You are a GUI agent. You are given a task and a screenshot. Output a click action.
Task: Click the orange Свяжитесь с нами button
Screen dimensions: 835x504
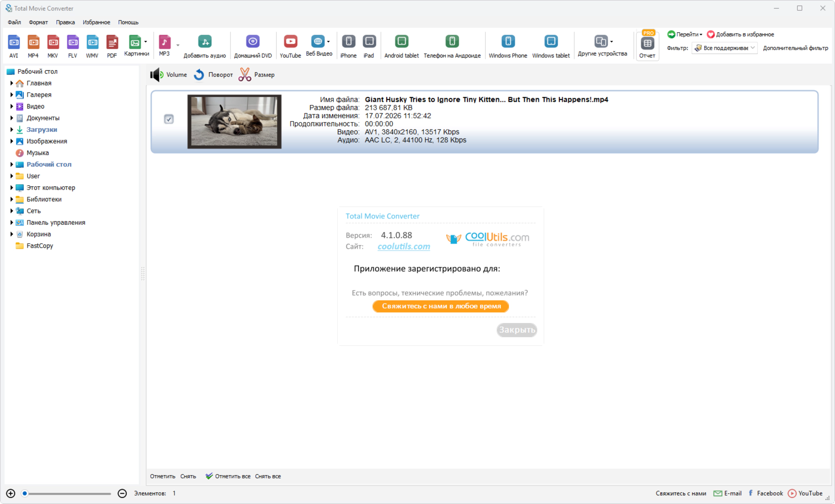point(441,306)
